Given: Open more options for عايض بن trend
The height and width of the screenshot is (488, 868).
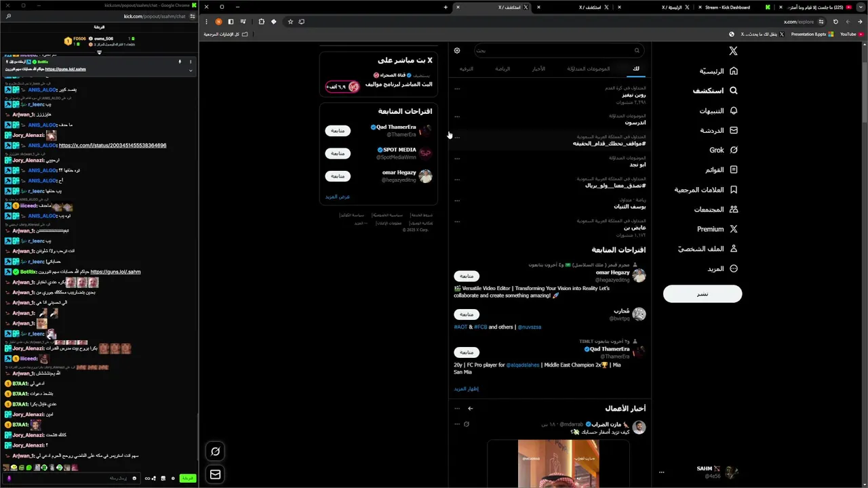Looking at the screenshot, I should [x=457, y=221].
